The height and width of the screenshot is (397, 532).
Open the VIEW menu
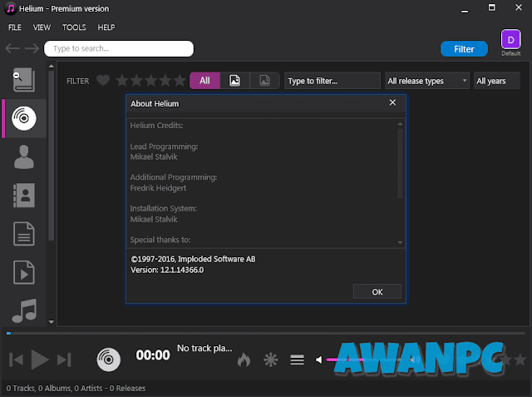(x=42, y=27)
